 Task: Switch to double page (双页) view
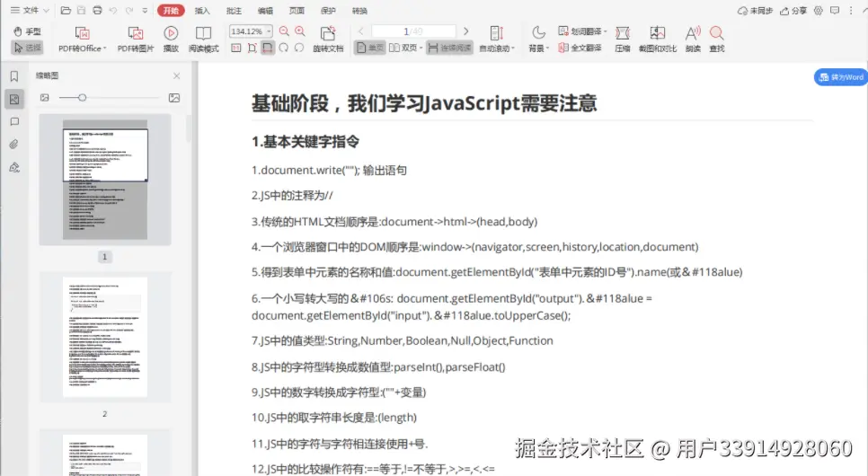tap(403, 48)
